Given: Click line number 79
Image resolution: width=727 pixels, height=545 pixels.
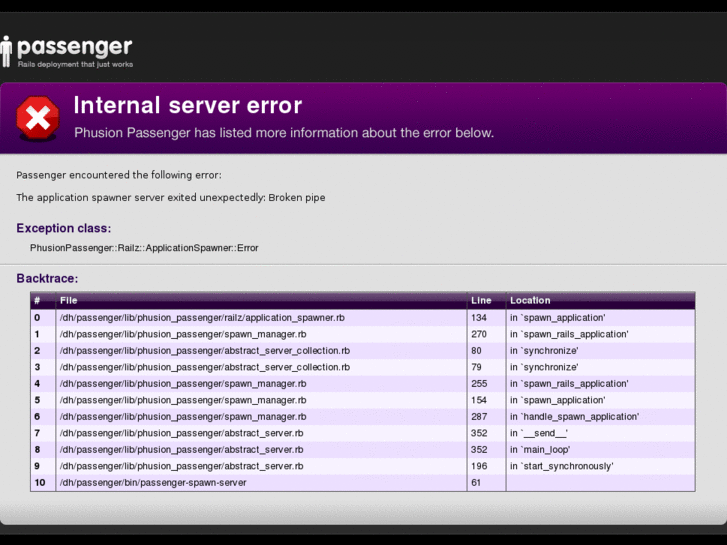Looking at the screenshot, I should [476, 367].
